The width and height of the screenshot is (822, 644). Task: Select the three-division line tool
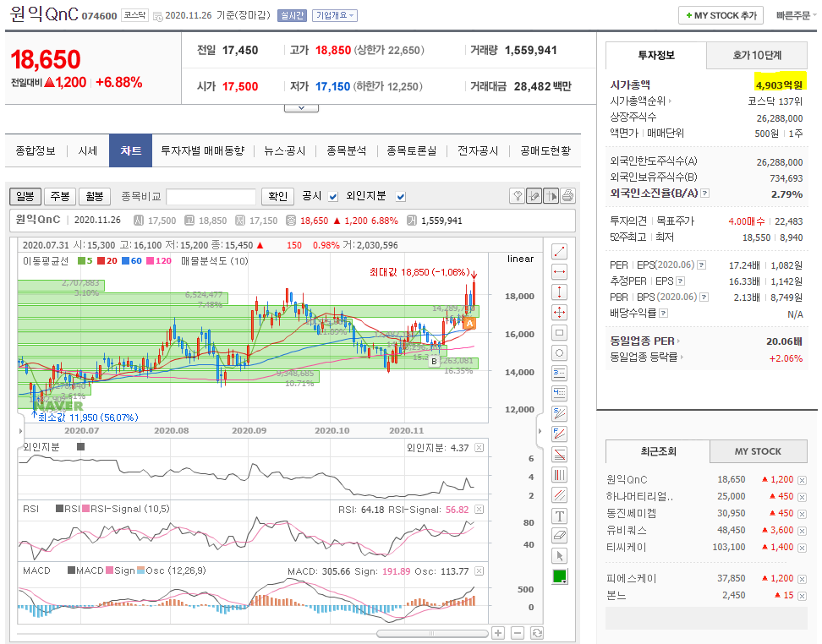click(559, 373)
